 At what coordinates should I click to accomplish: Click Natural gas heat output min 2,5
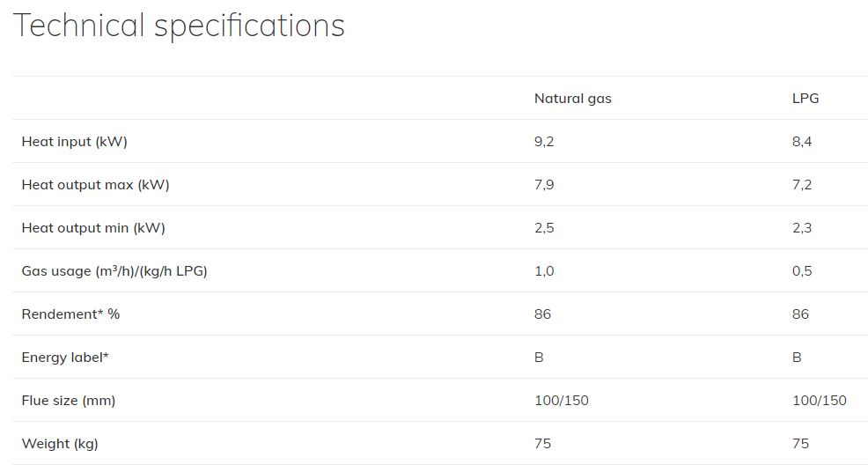click(x=544, y=228)
